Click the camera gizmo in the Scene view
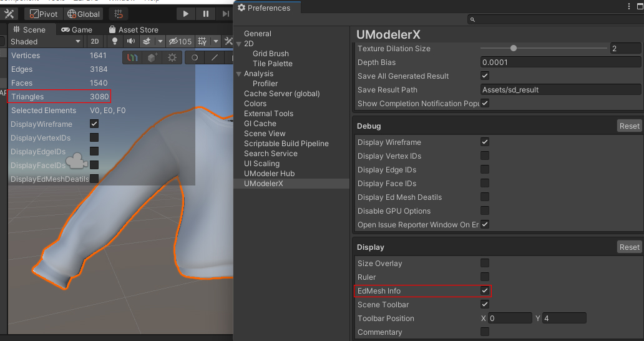The width and height of the screenshot is (644, 341). click(x=77, y=161)
